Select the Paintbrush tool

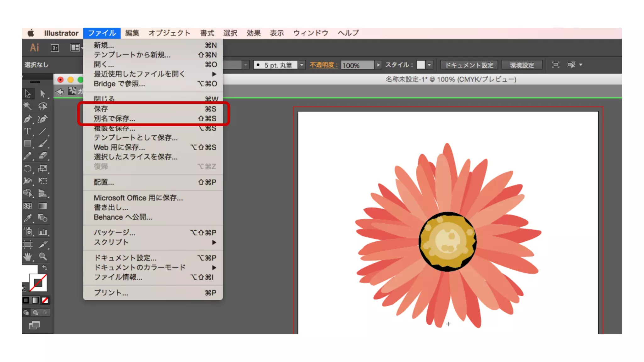pos(43,144)
